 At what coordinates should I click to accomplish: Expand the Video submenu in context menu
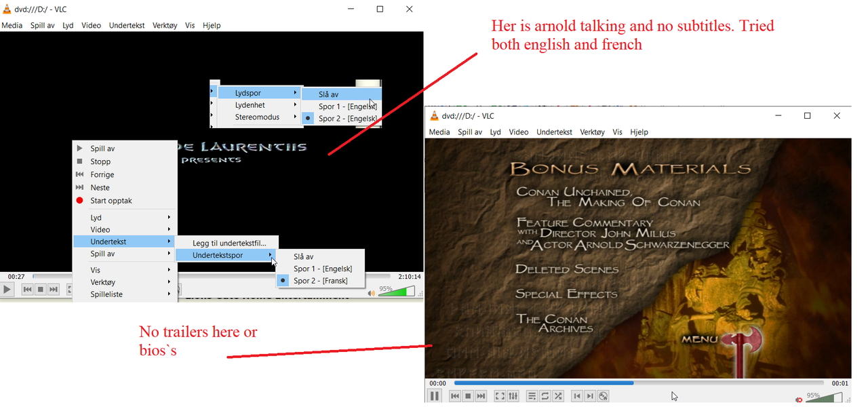click(124, 229)
